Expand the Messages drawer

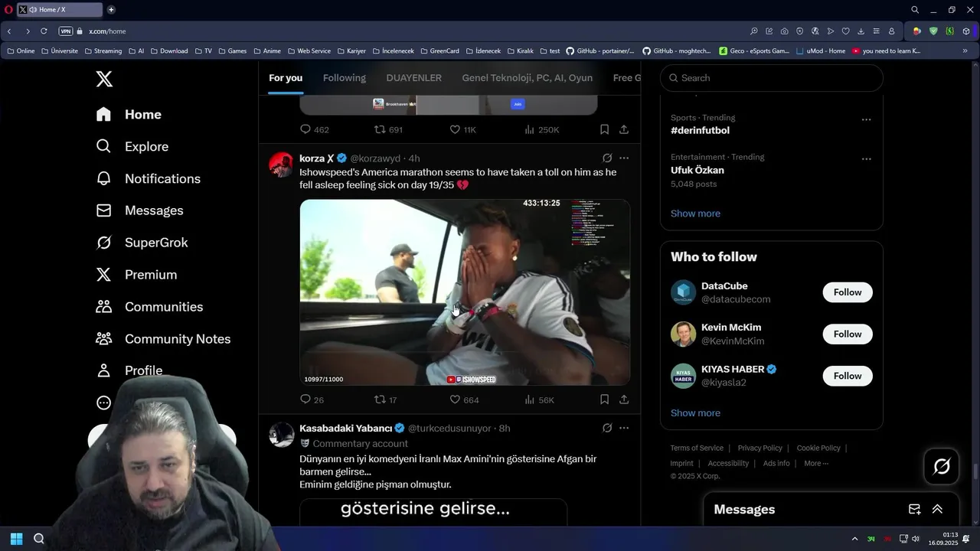pos(937,510)
